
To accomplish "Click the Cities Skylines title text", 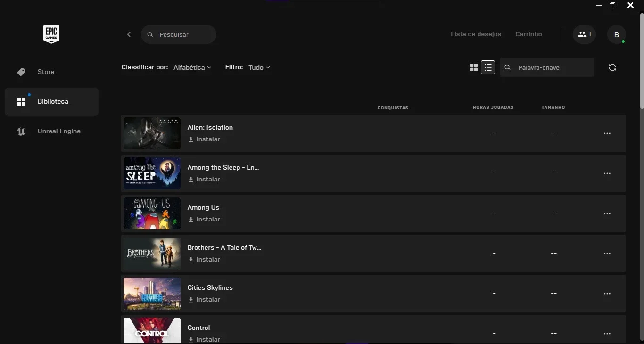I will 210,287.
